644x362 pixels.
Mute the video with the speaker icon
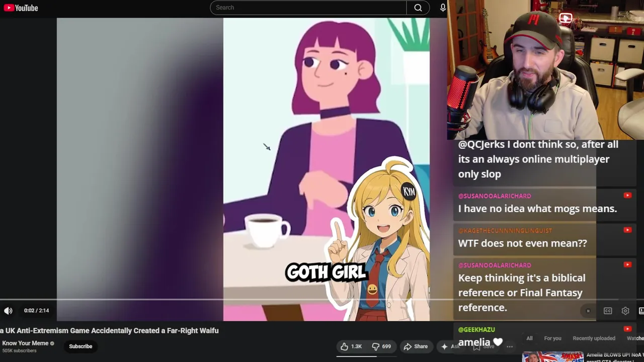8,311
